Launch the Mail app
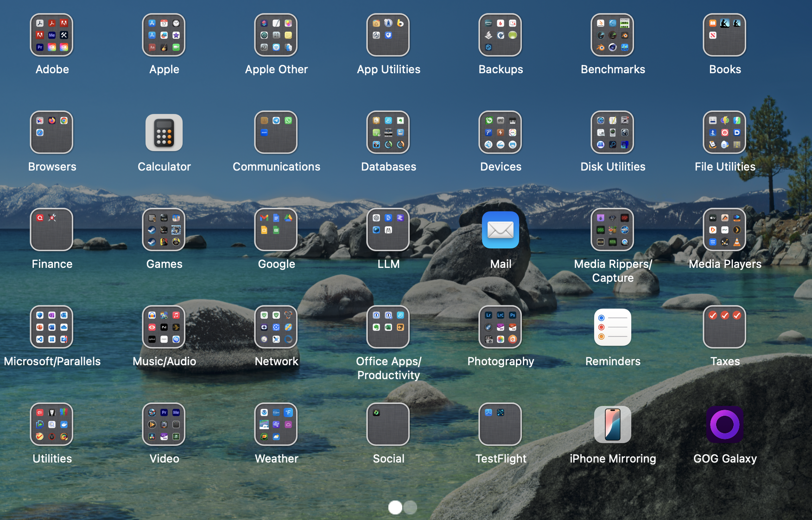812x520 pixels. pos(501,230)
